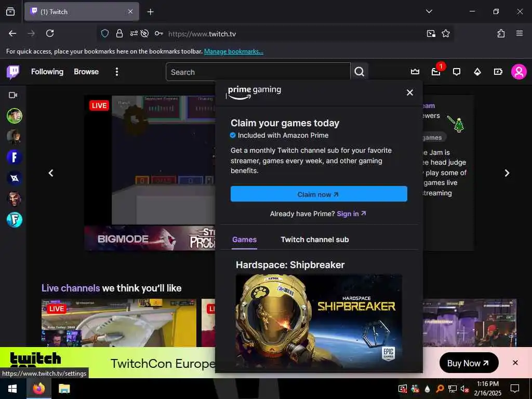
Task: Open Windows notification center icon
Action: click(x=515, y=389)
